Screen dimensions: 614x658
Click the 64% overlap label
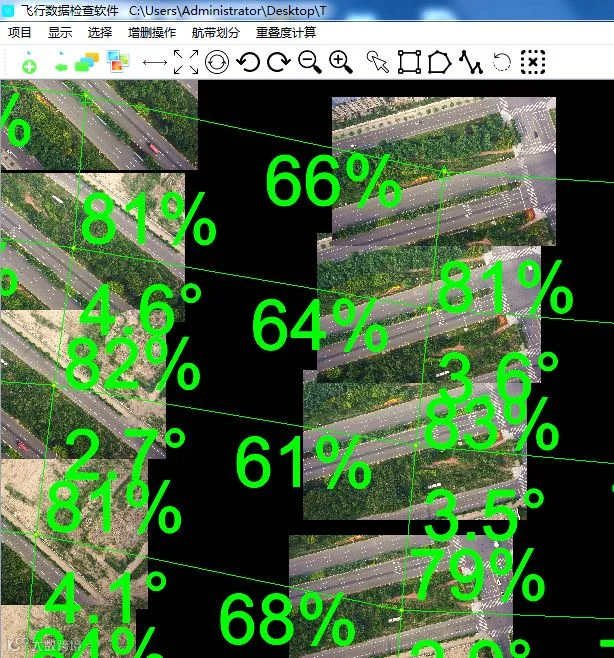[320, 325]
